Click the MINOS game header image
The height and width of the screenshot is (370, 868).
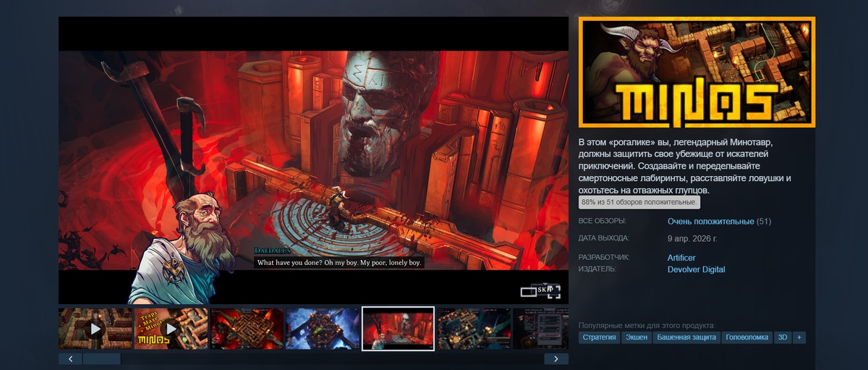[697, 72]
